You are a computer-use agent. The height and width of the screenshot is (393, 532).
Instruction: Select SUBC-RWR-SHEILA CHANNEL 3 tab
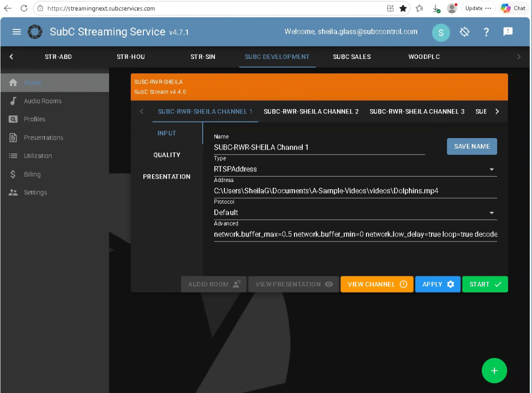(x=417, y=112)
